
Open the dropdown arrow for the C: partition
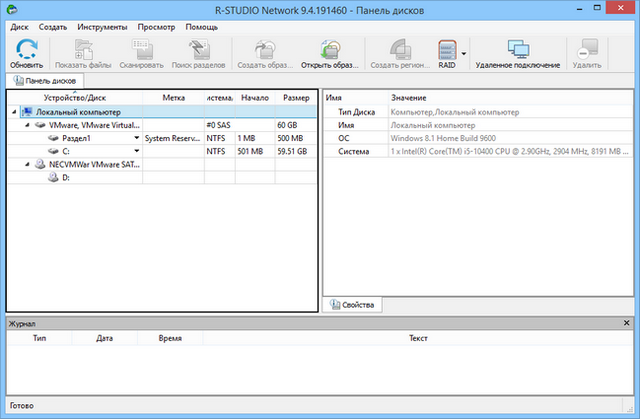pos(137,151)
